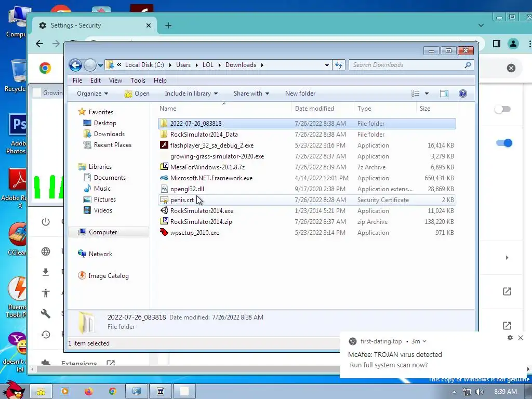Open Explorer help question-mark icon

point(463,94)
